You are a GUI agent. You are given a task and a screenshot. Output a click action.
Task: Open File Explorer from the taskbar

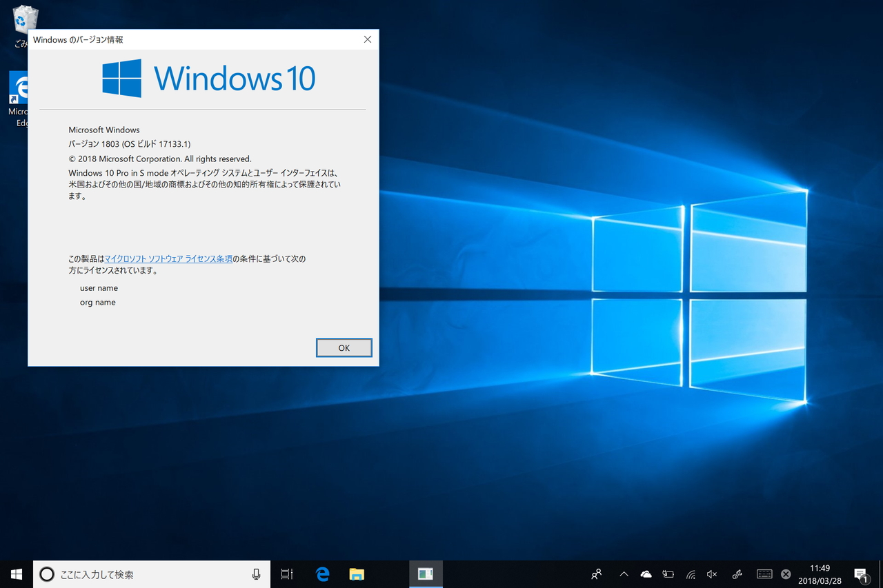click(356, 574)
